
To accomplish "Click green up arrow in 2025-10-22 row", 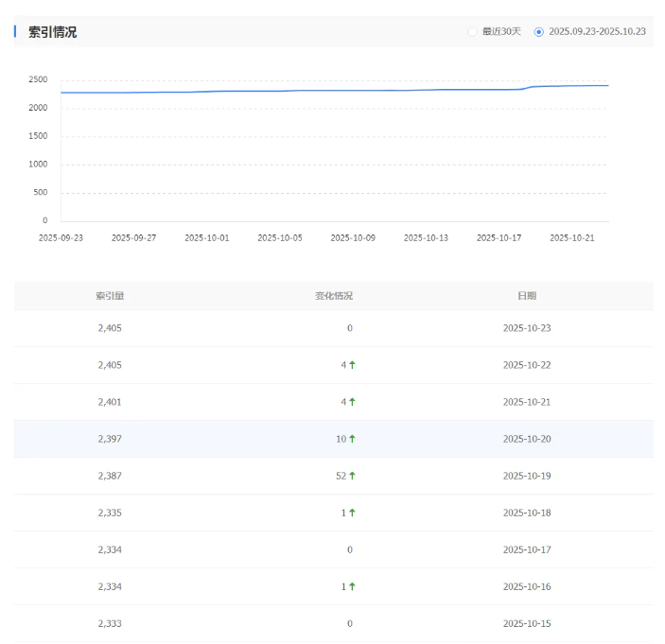I will (352, 365).
